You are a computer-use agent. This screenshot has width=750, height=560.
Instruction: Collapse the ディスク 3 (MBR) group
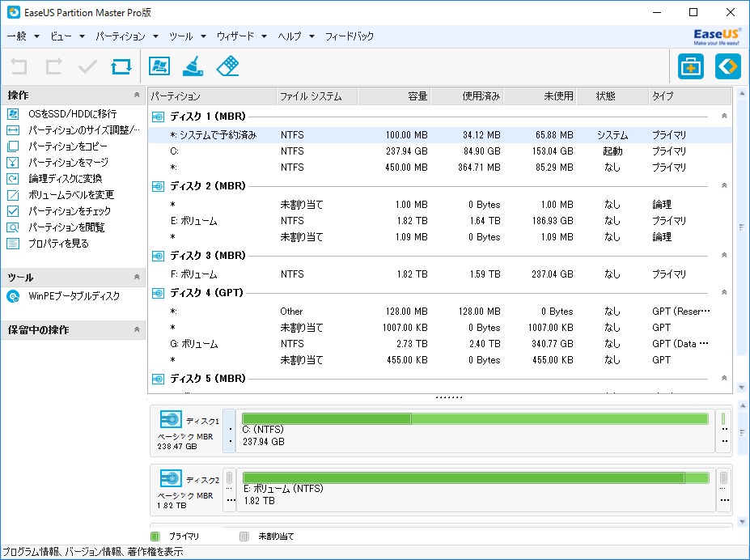click(x=724, y=256)
